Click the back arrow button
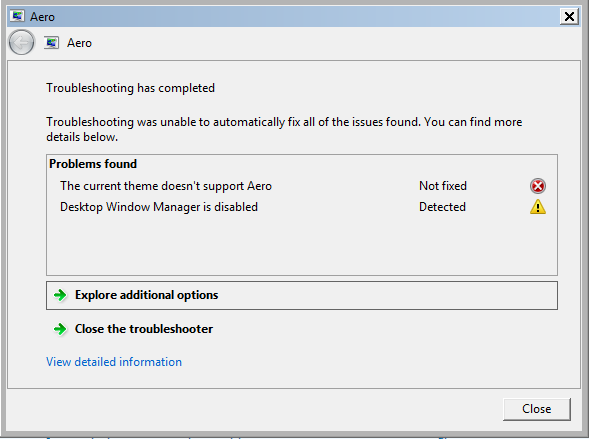Image resolution: width=589 pixels, height=439 pixels. click(21, 42)
